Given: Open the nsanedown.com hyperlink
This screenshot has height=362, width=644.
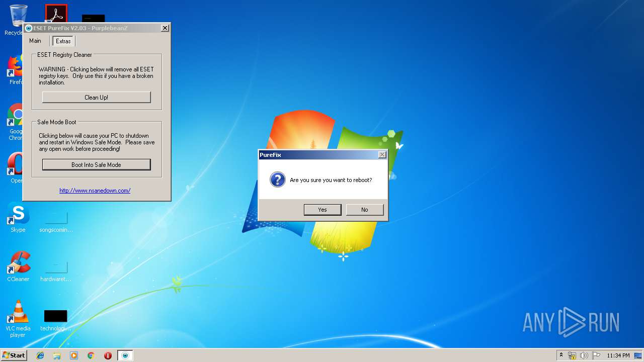Looking at the screenshot, I should pos(95,191).
